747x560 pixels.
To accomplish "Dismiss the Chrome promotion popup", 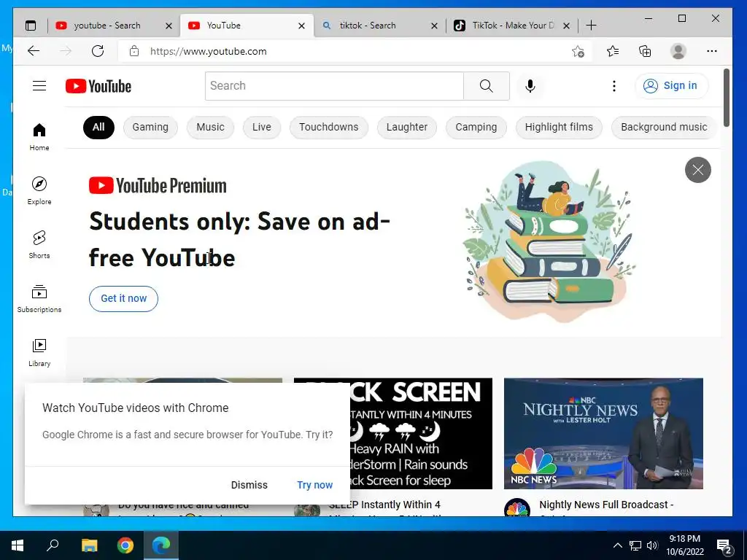I will tap(249, 485).
